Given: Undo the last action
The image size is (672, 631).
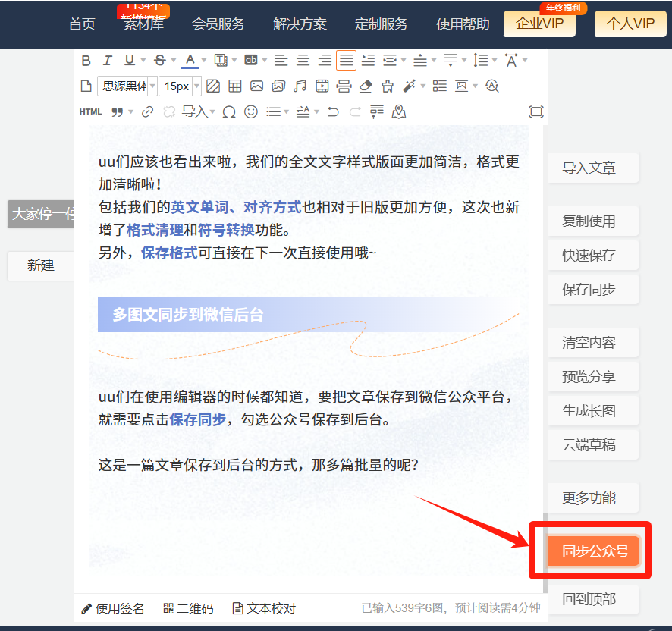Looking at the screenshot, I should click(333, 112).
